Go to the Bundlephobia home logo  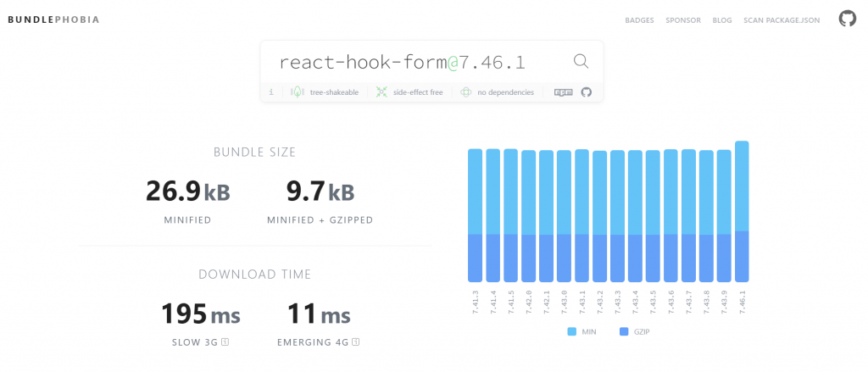coord(53,20)
